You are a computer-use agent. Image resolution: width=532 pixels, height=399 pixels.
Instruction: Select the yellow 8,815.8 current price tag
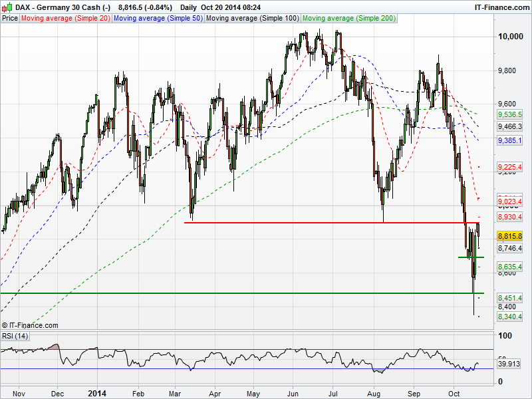(x=509, y=236)
